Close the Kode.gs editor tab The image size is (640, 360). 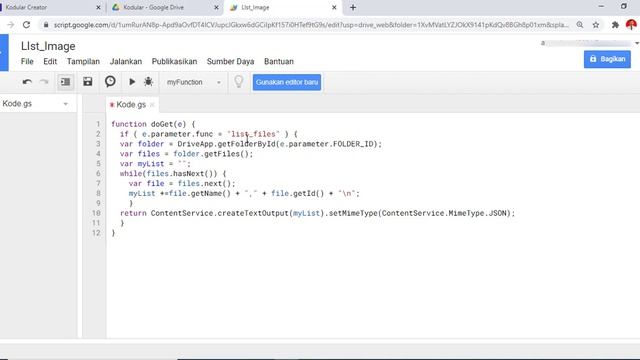click(x=152, y=105)
